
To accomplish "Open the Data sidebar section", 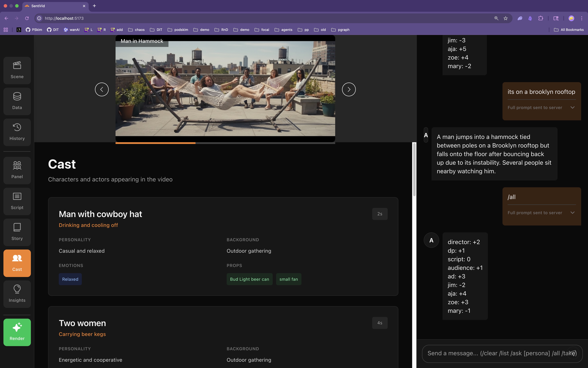I will (x=17, y=101).
